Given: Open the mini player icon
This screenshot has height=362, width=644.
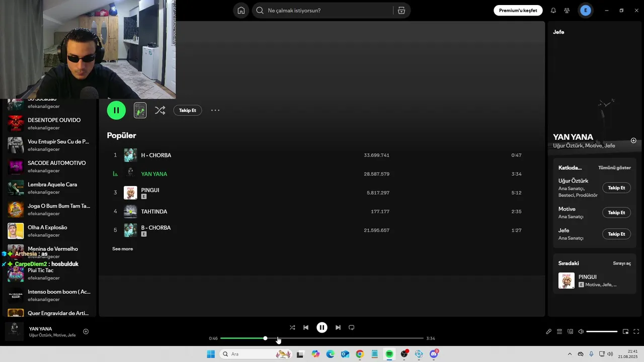Looking at the screenshot, I should (x=625, y=331).
